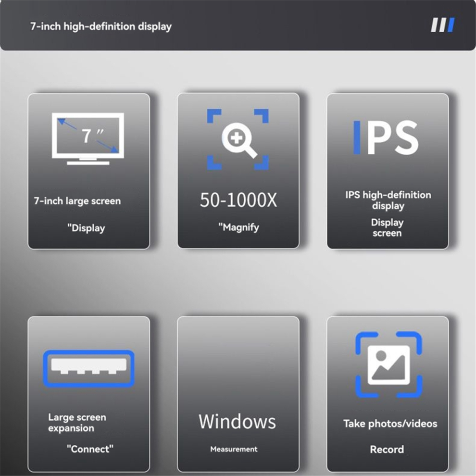Click the "7-inch large screen" label
Viewport: 476px width, 476px height.
tap(77, 201)
